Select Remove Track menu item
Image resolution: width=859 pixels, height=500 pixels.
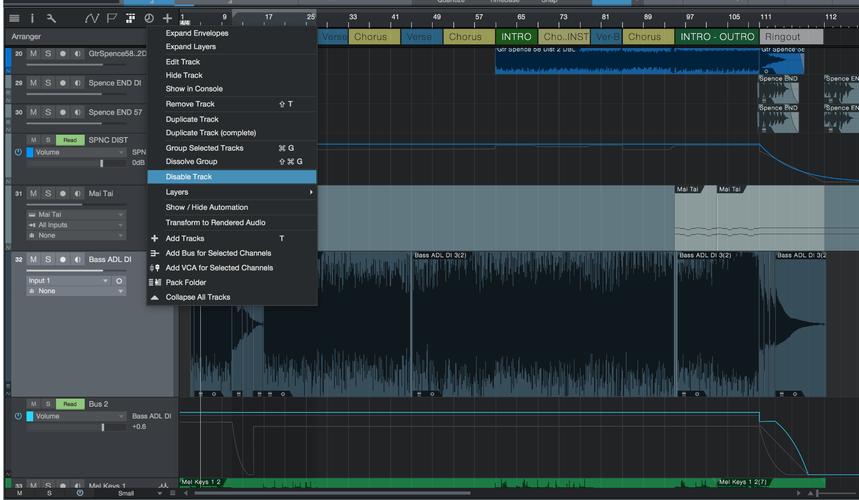pyautogui.click(x=232, y=104)
